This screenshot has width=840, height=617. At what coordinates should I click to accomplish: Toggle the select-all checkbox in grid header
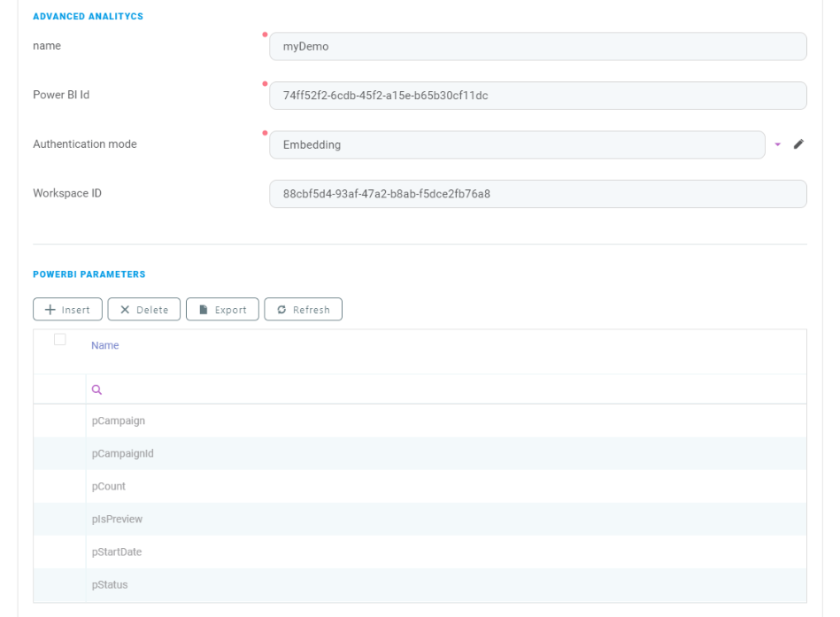pyautogui.click(x=59, y=338)
